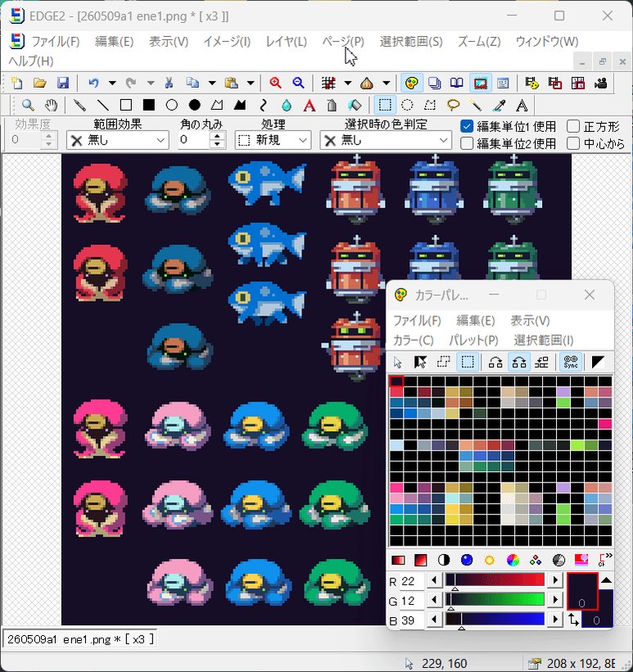Image resolution: width=633 pixels, height=672 pixels.
Task: Select the straight line tool
Action: click(103, 105)
